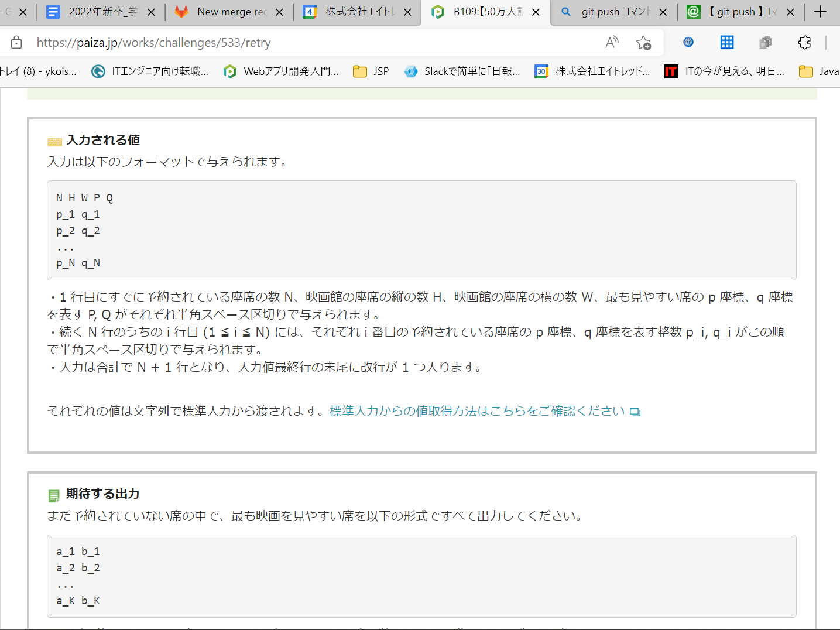Click the gray overlapping pages extension icon
Viewport: 840px width, 630px height.
click(765, 42)
